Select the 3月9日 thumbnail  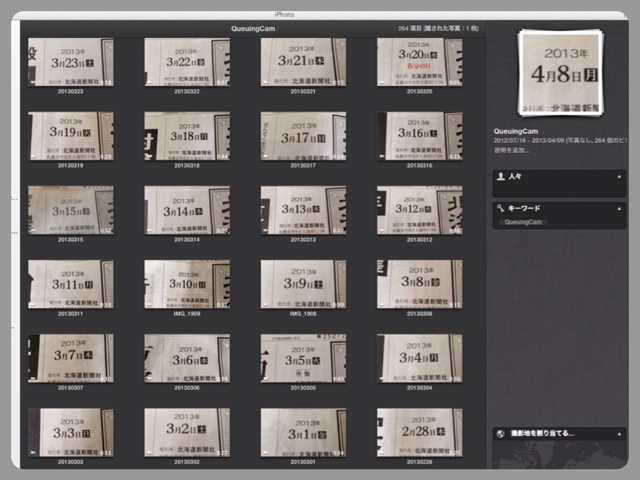tap(303, 284)
